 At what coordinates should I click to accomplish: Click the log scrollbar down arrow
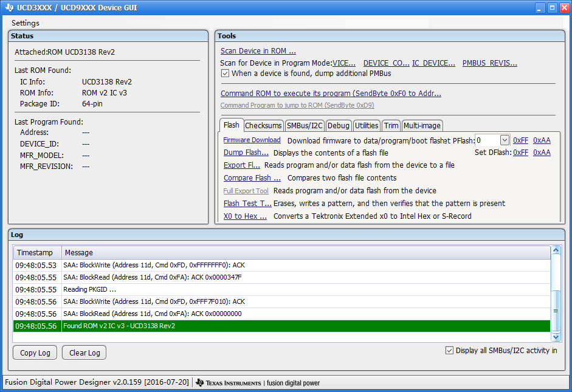pyautogui.click(x=556, y=337)
